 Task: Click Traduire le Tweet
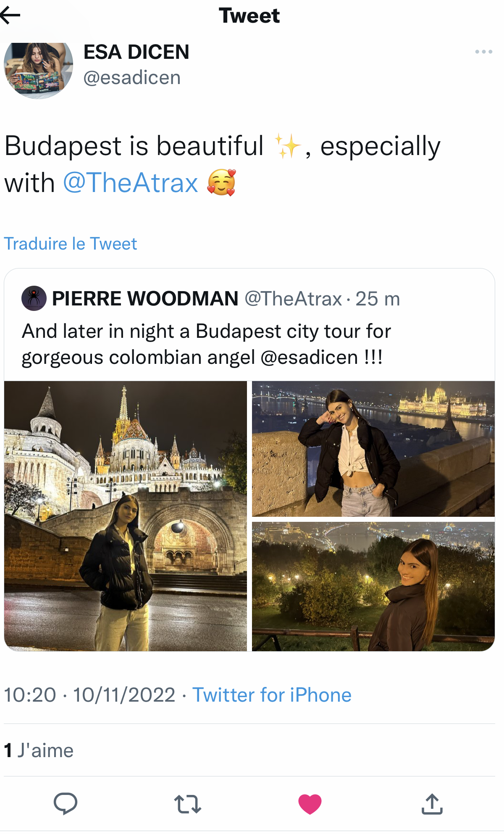pyautogui.click(x=71, y=244)
